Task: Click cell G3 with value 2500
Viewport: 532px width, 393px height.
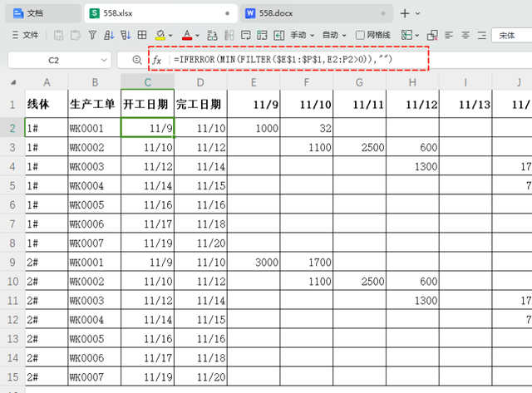Action: point(359,147)
